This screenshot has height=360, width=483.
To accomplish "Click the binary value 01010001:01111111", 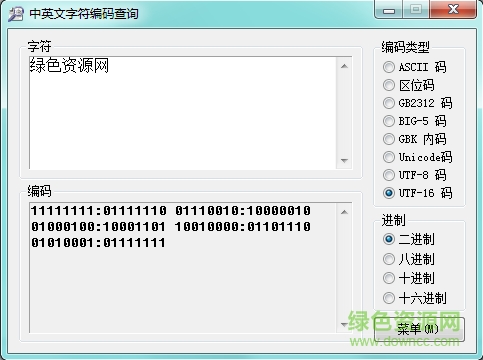I will (x=98, y=243).
